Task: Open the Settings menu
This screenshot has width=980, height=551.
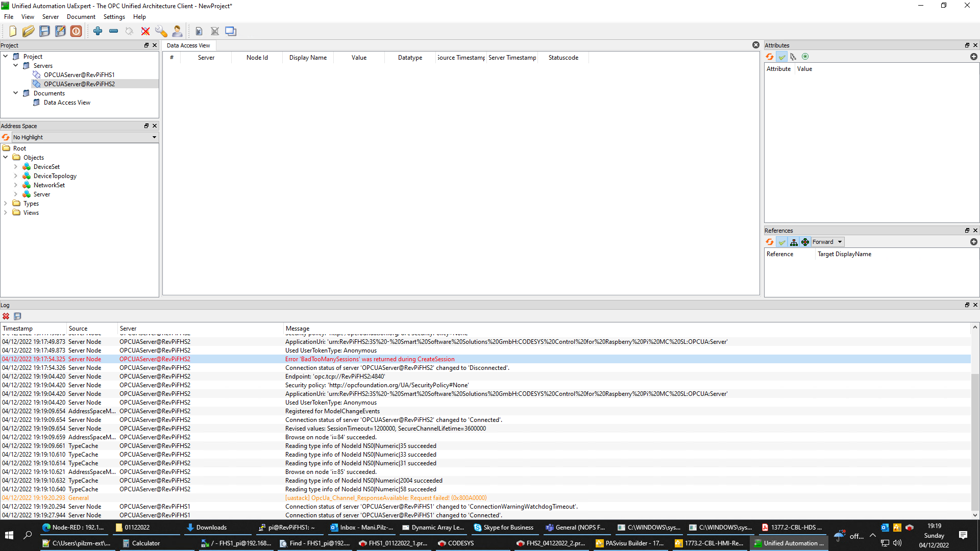Action: point(114,17)
